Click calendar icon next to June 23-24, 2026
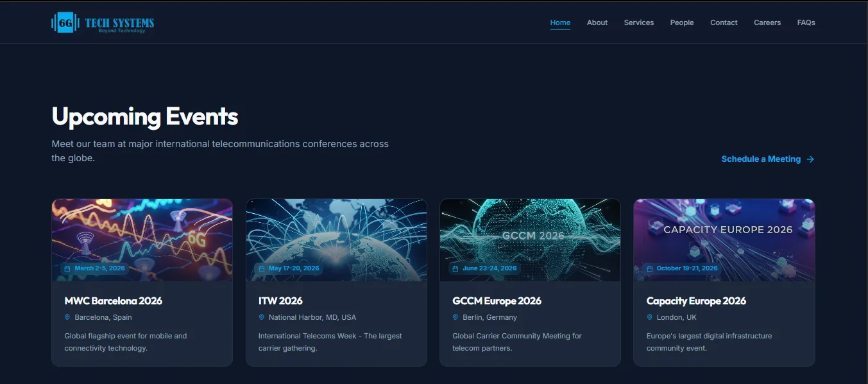 pos(455,268)
